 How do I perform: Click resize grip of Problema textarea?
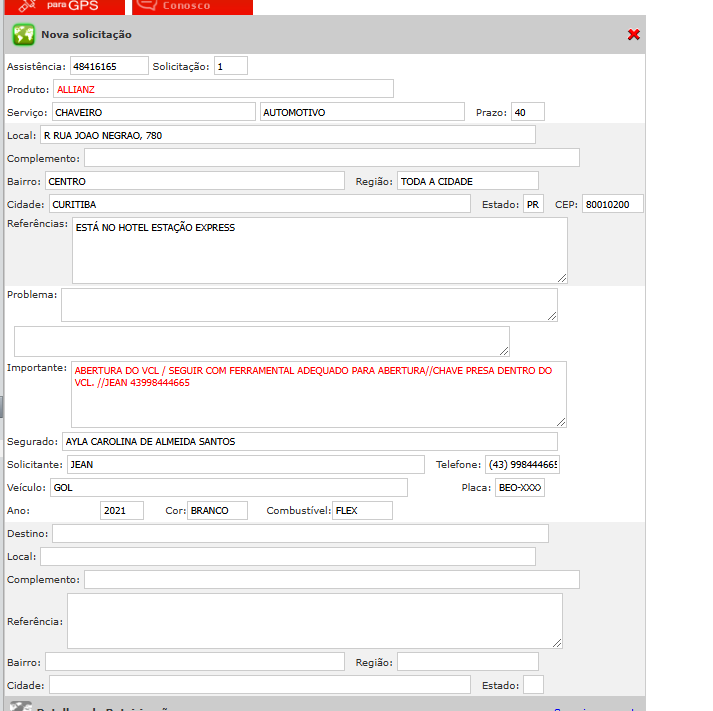click(x=552, y=316)
